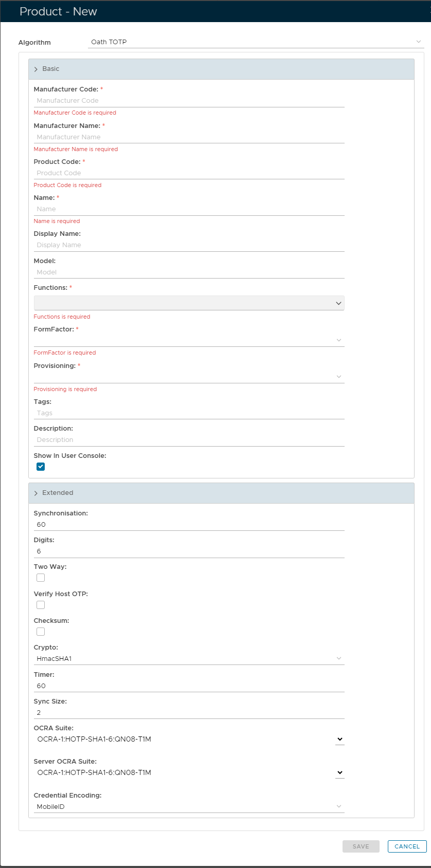Click the Tags text field

189,413
